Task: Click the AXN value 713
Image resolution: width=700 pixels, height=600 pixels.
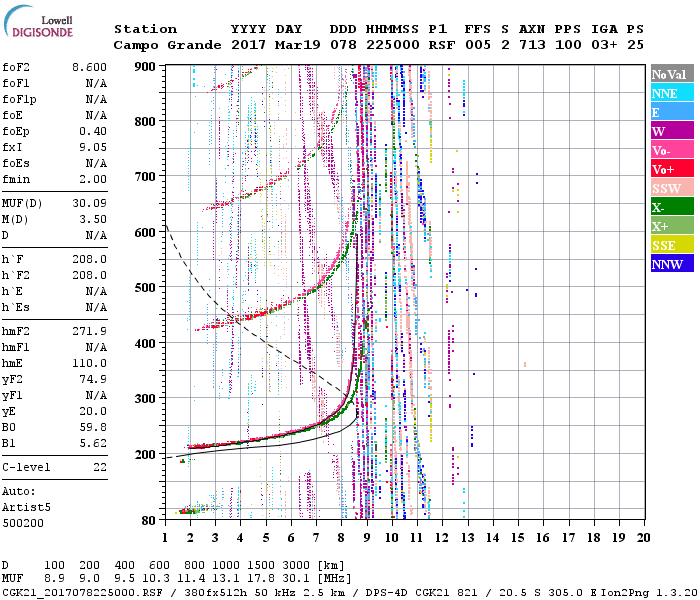Action: click(x=532, y=45)
